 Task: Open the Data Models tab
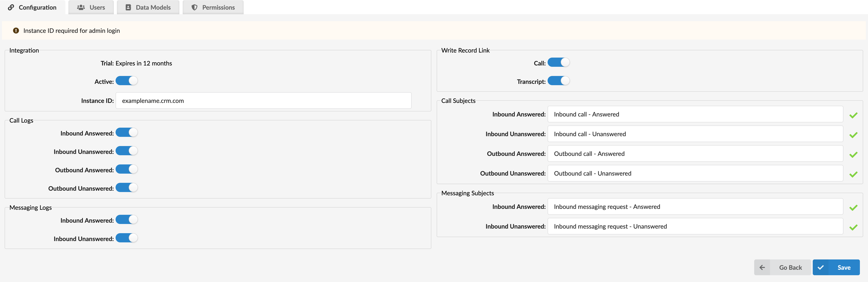[x=148, y=7]
